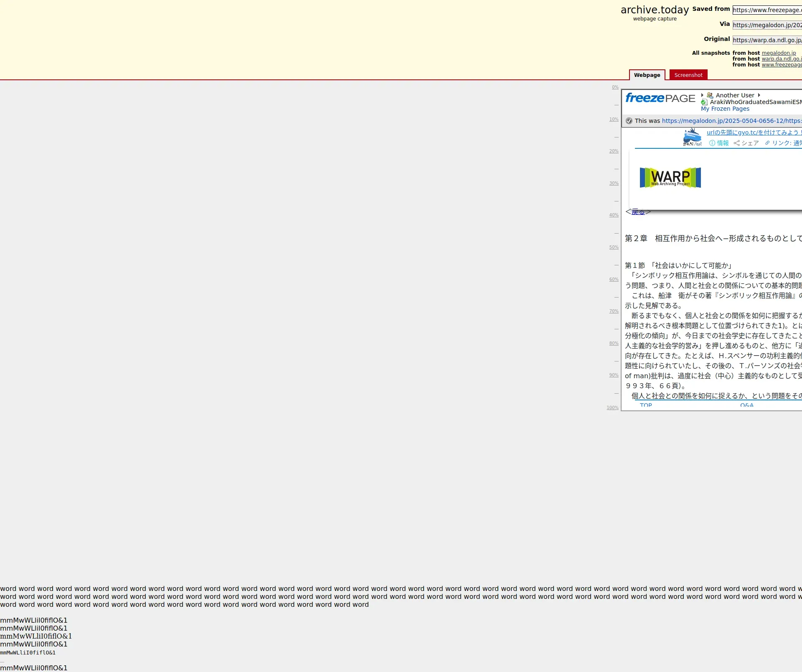Click the 情報 info icon
This screenshot has height=672, width=802.
point(712,143)
